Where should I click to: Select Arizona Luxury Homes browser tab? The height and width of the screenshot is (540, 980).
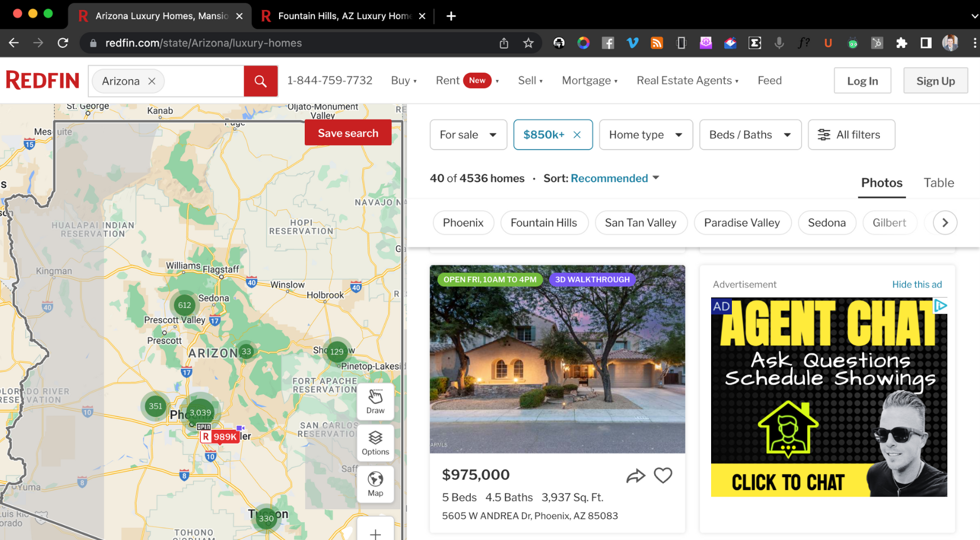160,16
